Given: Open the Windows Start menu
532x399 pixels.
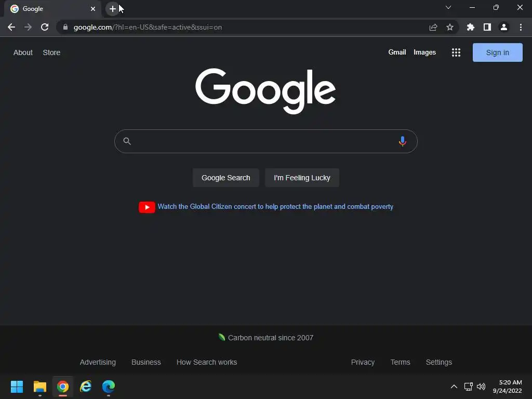Looking at the screenshot, I should 17,387.
